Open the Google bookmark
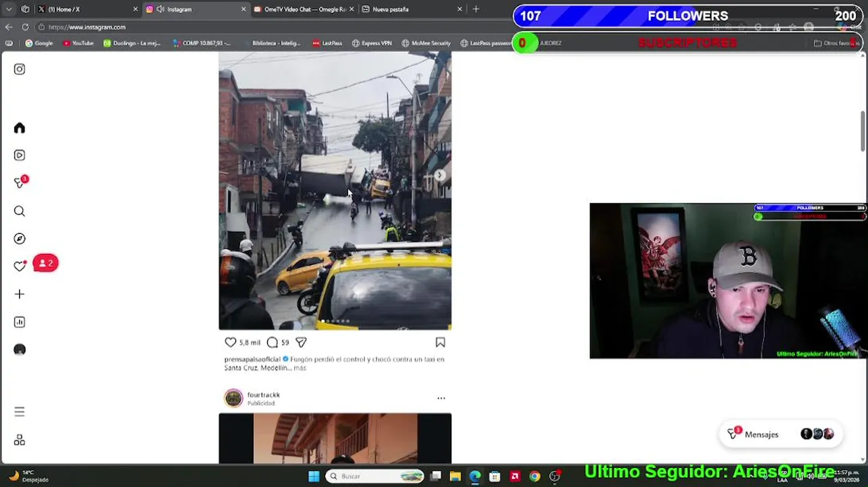The height and width of the screenshot is (487, 868). point(39,43)
